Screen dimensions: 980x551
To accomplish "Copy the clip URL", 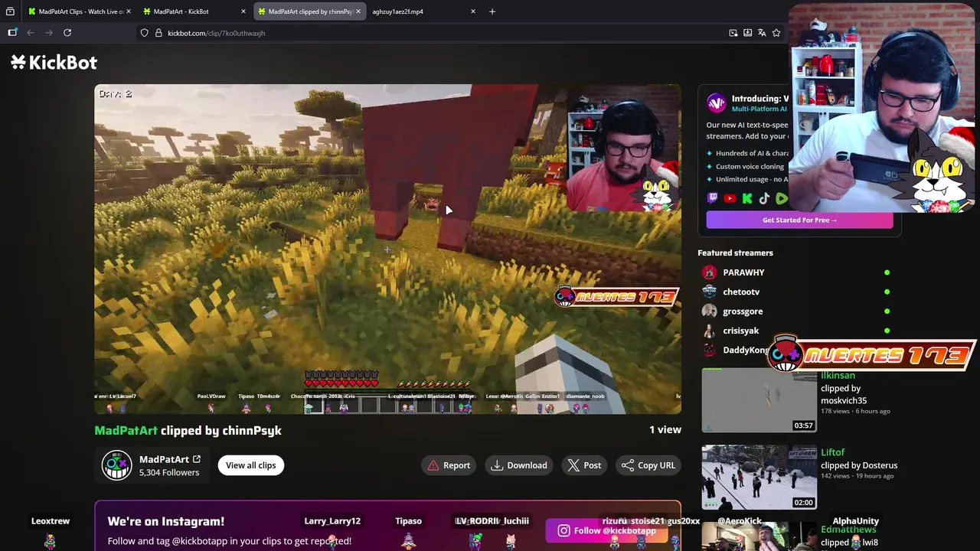I will pos(648,465).
